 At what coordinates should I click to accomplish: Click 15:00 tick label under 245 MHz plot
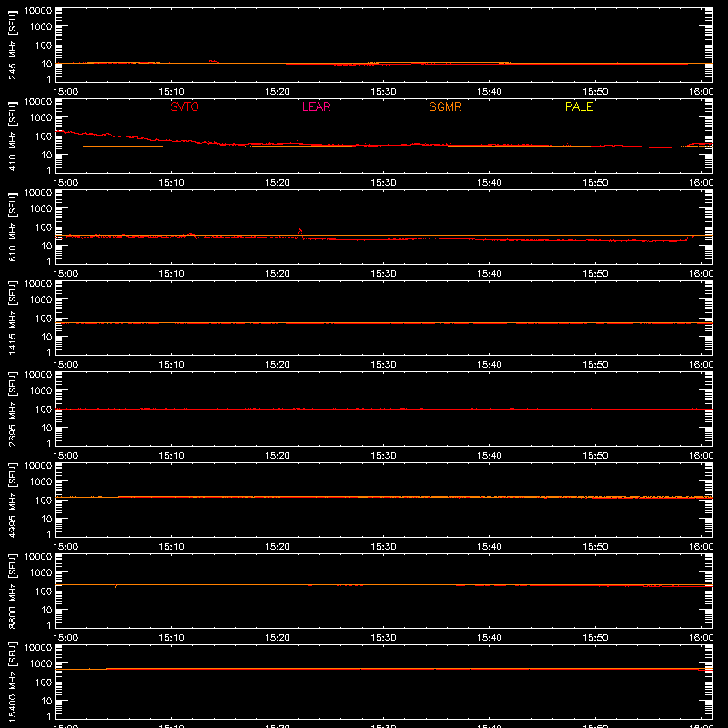tap(66, 92)
